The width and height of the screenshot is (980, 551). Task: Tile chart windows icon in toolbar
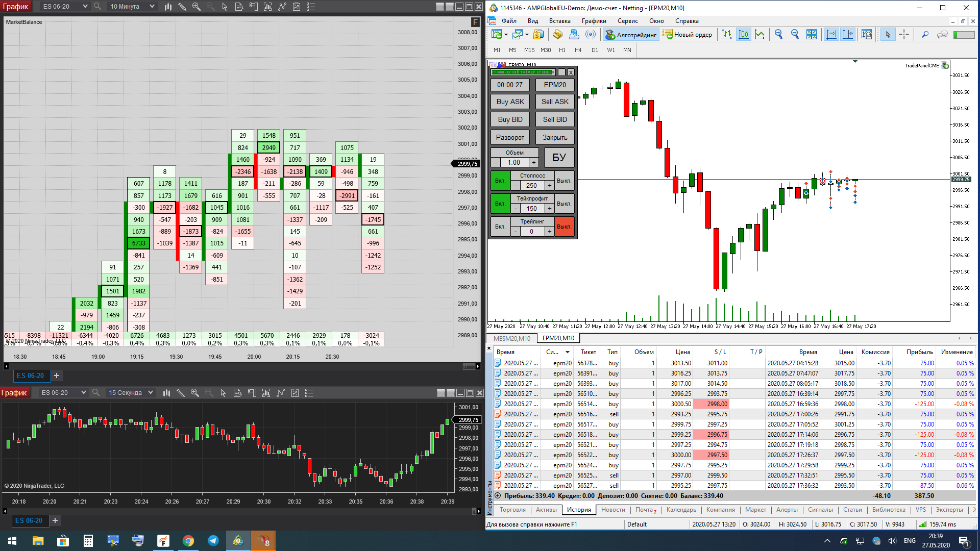click(x=811, y=35)
